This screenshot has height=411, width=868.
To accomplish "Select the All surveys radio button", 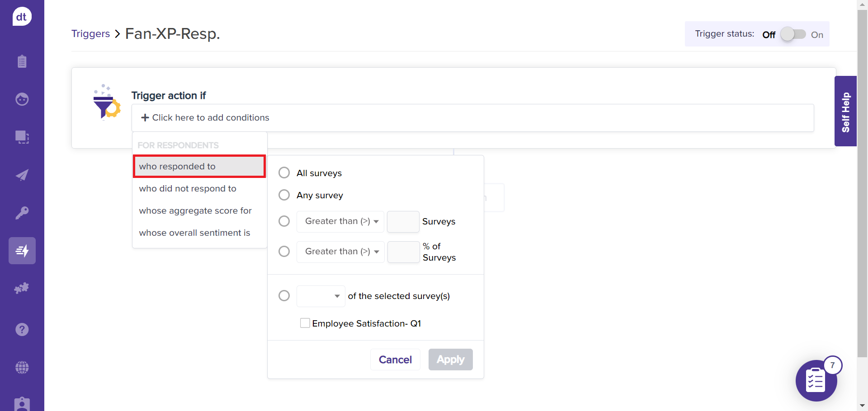I will click(284, 173).
